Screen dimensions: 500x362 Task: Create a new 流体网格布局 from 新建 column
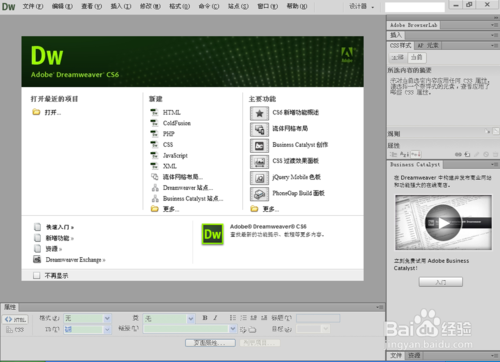click(182, 177)
